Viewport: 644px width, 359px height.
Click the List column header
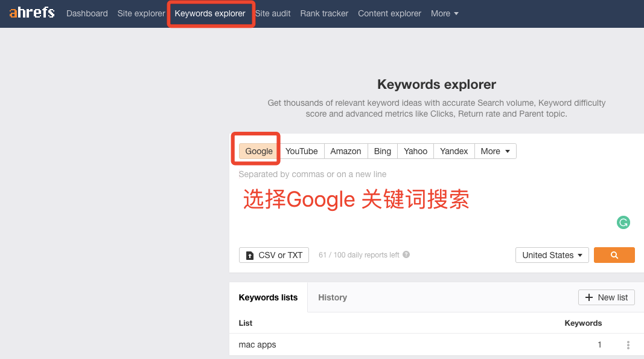246,323
